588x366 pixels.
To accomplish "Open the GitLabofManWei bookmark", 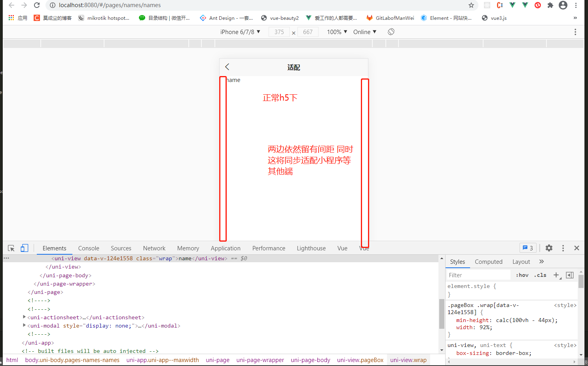I will coord(391,18).
